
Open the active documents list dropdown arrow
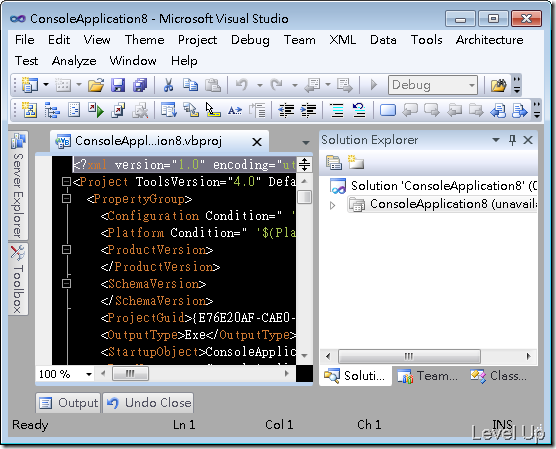pyautogui.click(x=305, y=143)
